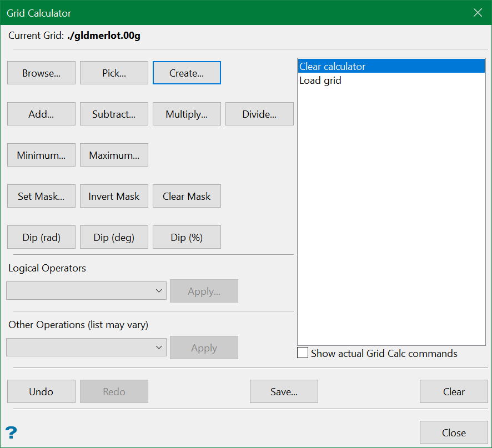This screenshot has height=448, width=492.
Task: Undo the last calculator operation
Action: (x=41, y=392)
